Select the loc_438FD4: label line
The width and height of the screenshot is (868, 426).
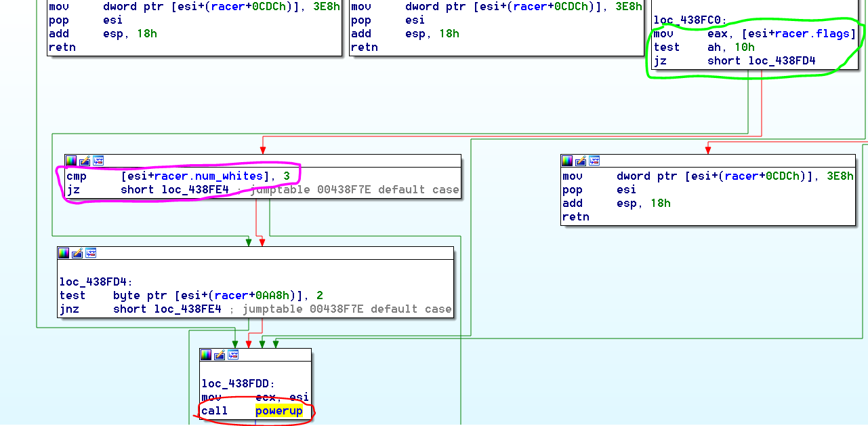[x=96, y=282]
